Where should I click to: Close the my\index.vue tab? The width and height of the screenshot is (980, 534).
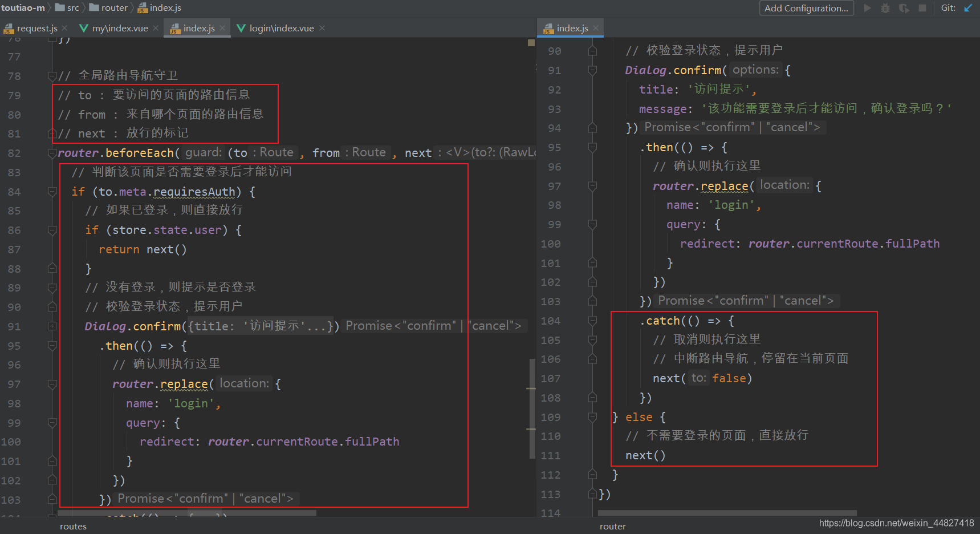(156, 28)
